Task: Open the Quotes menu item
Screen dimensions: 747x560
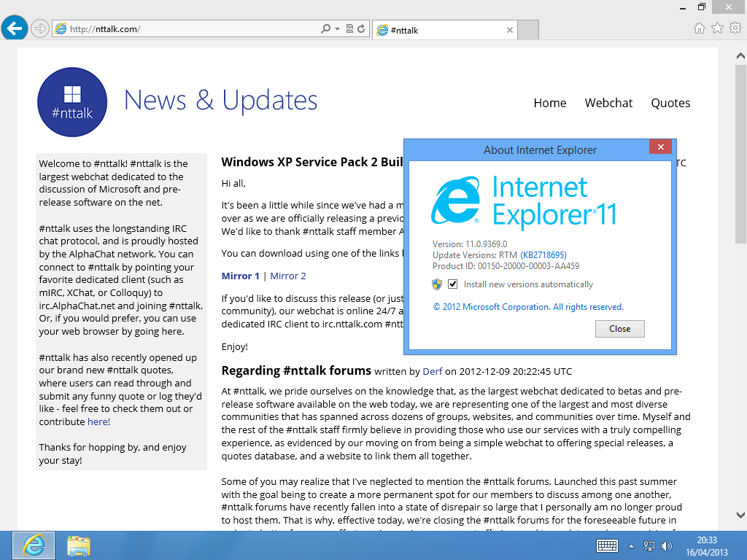Action: pyautogui.click(x=670, y=103)
